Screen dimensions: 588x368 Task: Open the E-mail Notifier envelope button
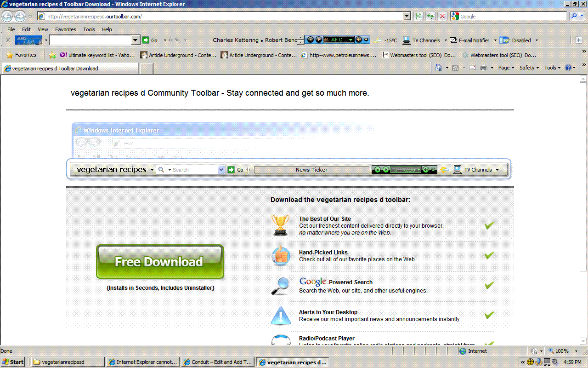click(x=469, y=40)
